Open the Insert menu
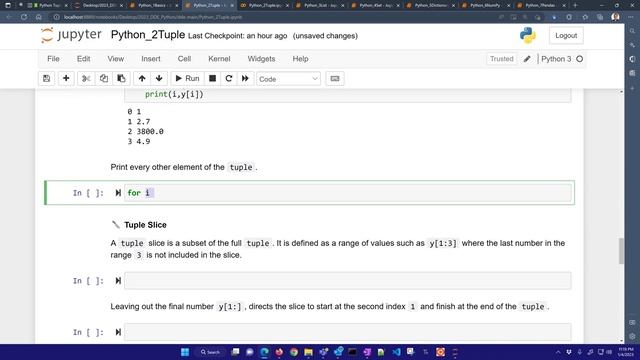 pyautogui.click(x=151, y=59)
